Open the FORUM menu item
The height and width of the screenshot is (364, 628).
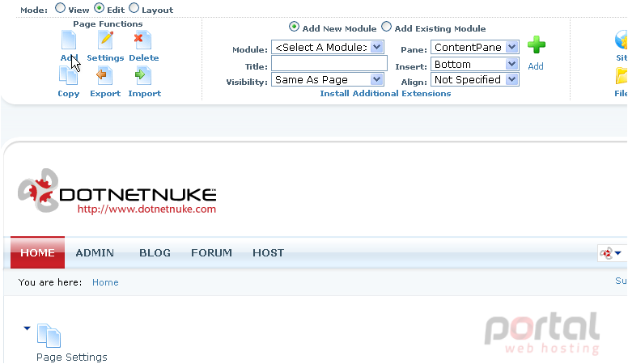click(211, 253)
